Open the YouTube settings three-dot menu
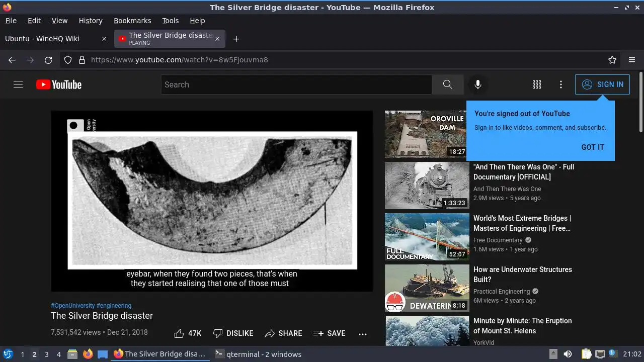Viewport: 644px width, 362px height. [x=561, y=84]
